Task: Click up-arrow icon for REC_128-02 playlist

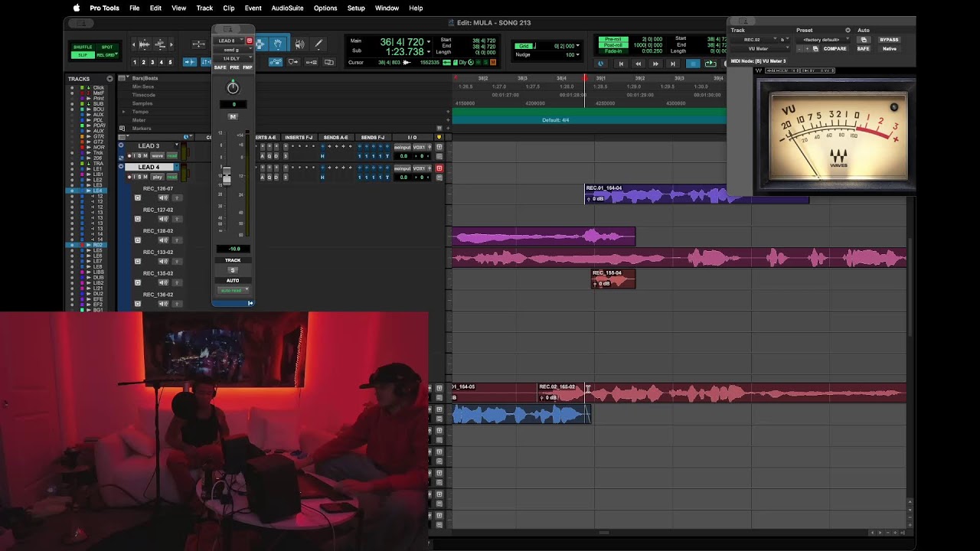Action: pyautogui.click(x=177, y=240)
